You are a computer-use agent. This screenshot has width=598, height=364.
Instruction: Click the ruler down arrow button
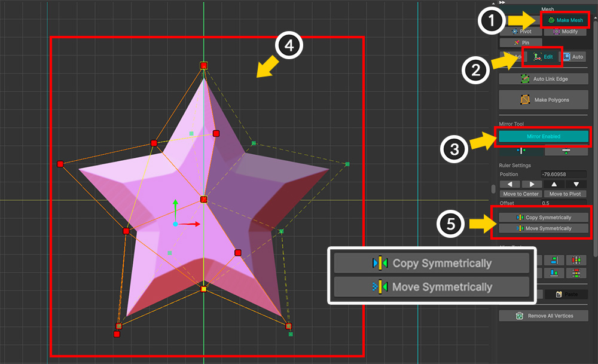click(576, 185)
